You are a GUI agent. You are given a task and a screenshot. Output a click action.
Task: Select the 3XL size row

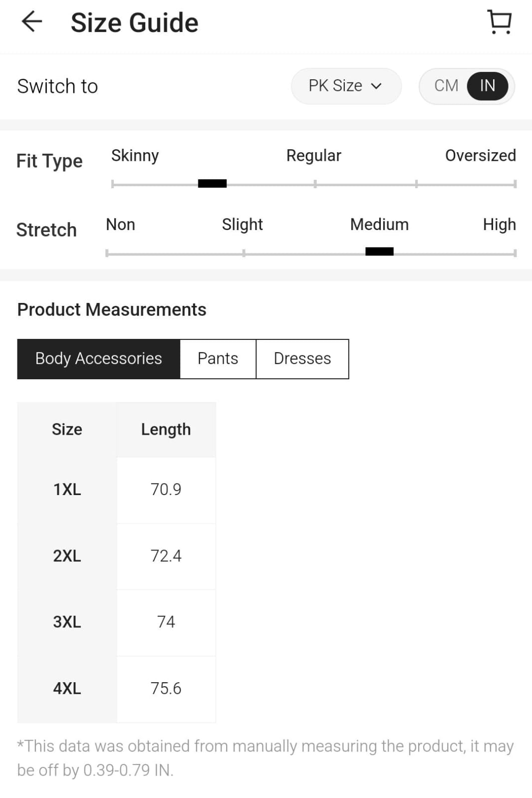coord(116,622)
